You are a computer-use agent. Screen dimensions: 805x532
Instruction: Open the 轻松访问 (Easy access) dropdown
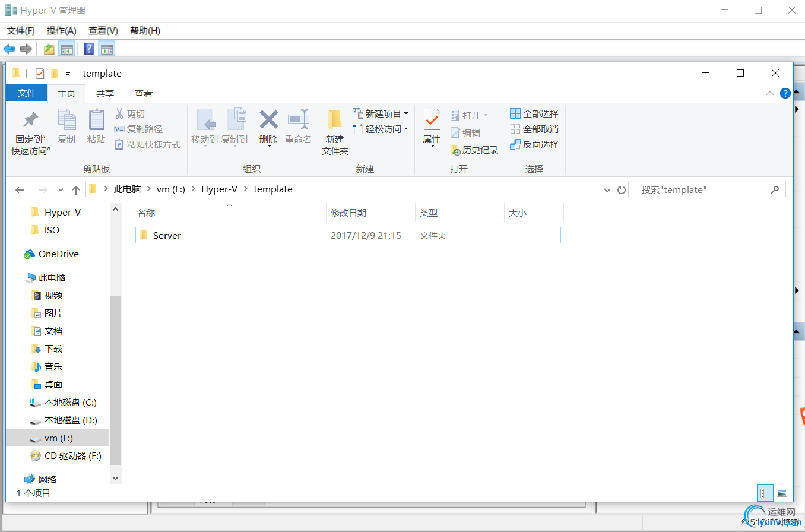pos(381,129)
